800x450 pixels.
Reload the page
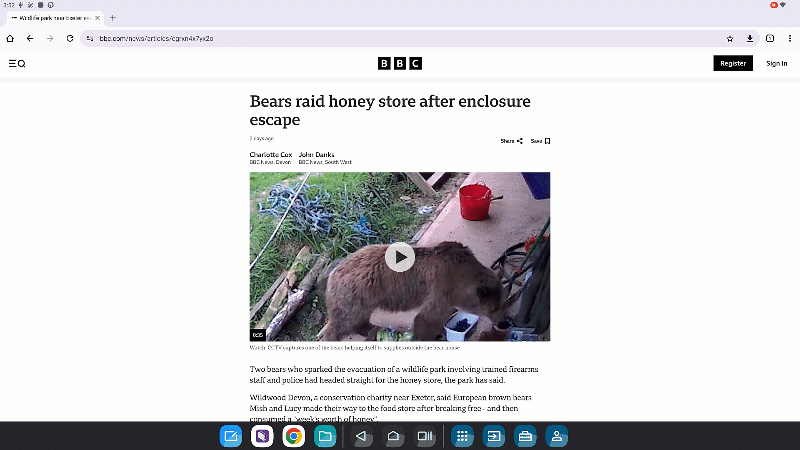point(70,38)
